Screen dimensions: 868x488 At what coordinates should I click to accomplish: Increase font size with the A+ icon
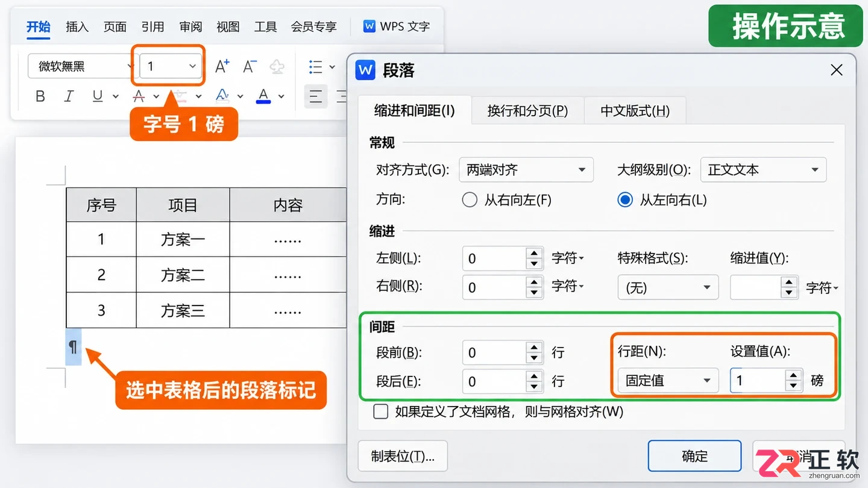coord(222,66)
